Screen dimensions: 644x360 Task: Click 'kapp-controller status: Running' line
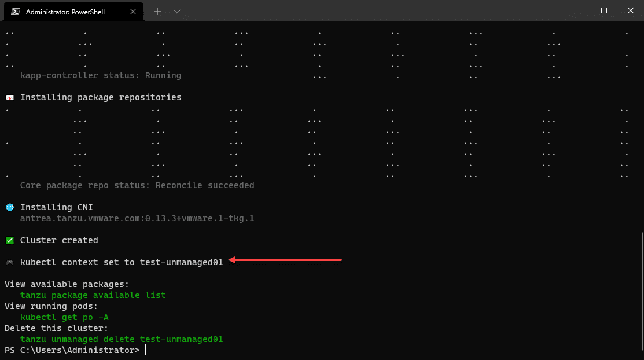[101, 75]
